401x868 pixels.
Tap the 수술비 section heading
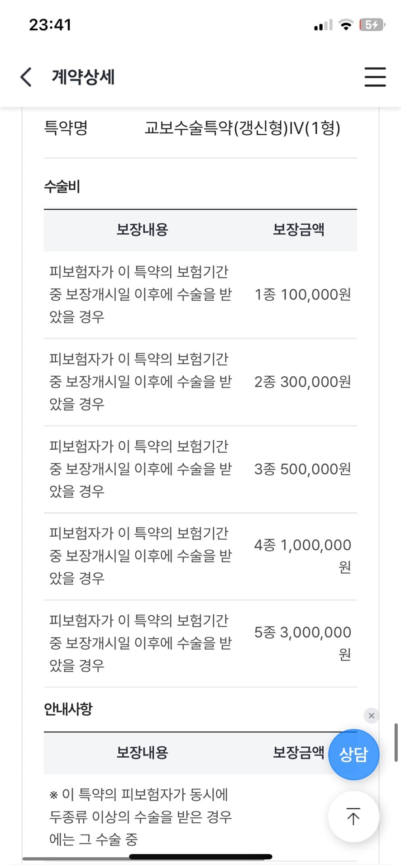point(62,186)
